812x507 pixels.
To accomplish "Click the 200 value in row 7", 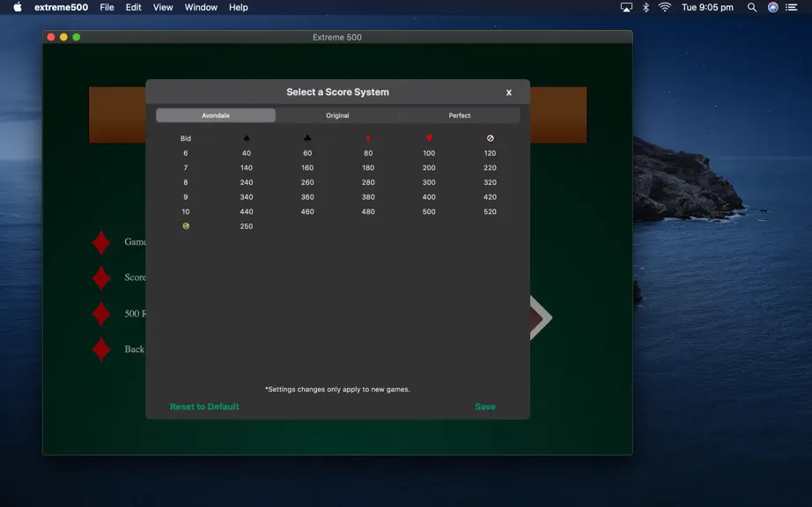I will click(x=429, y=167).
